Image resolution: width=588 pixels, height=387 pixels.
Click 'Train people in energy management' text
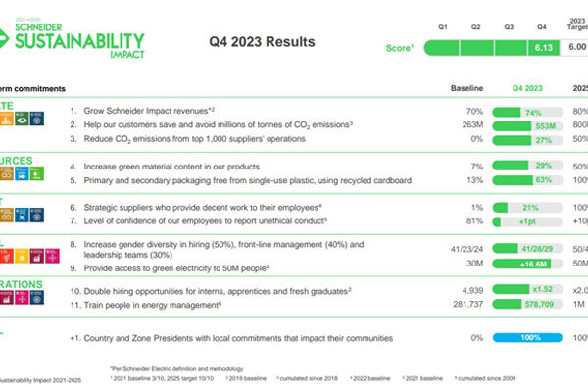pos(152,305)
